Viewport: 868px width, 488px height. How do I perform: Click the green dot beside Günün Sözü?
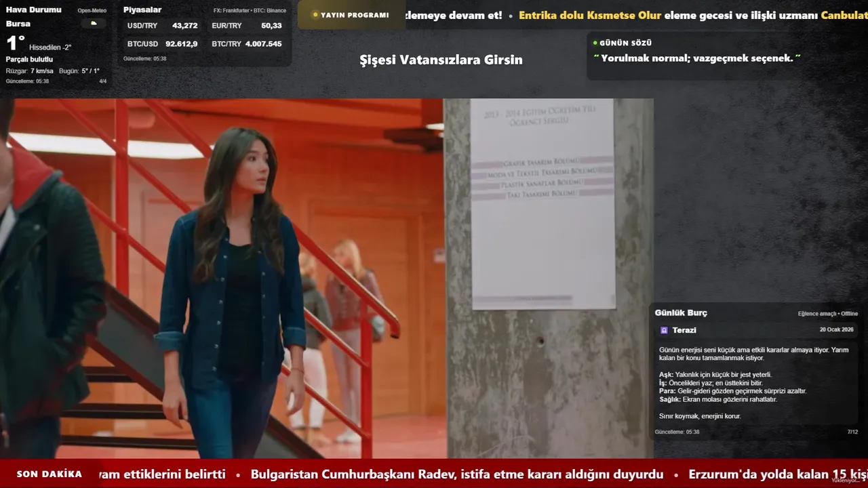click(595, 43)
